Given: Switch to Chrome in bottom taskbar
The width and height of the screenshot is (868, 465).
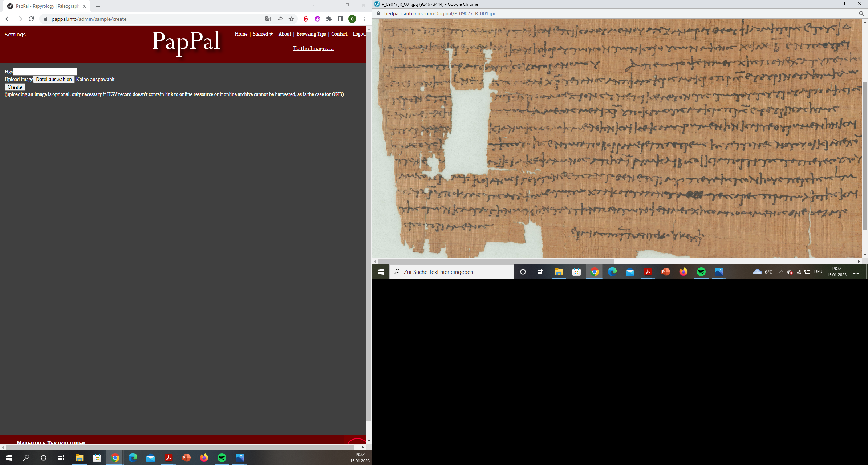Looking at the screenshot, I should pyautogui.click(x=115, y=458).
